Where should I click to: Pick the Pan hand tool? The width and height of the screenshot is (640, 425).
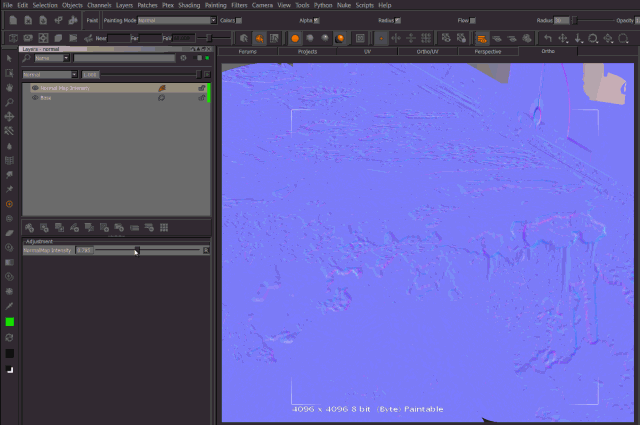click(x=9, y=87)
